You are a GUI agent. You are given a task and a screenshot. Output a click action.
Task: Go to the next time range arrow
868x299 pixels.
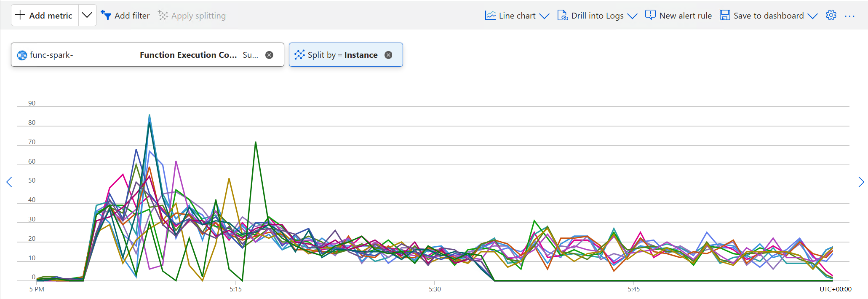pos(861,182)
